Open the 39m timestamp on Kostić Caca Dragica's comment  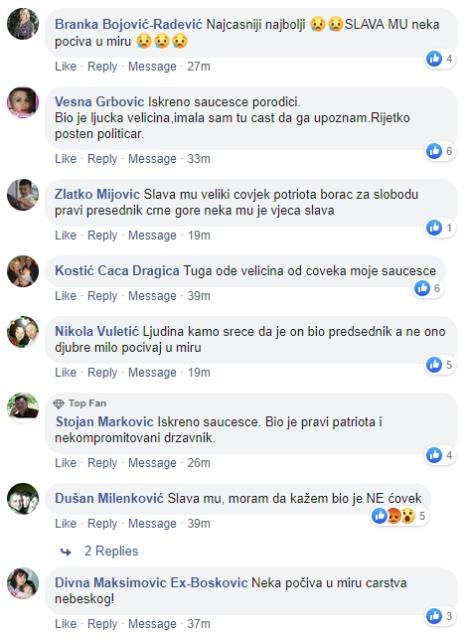[x=199, y=296]
